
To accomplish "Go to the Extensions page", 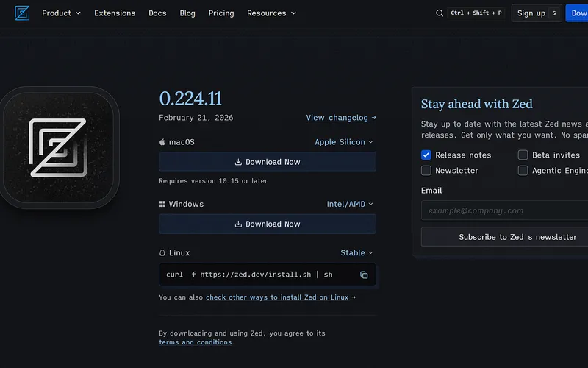I will [115, 13].
